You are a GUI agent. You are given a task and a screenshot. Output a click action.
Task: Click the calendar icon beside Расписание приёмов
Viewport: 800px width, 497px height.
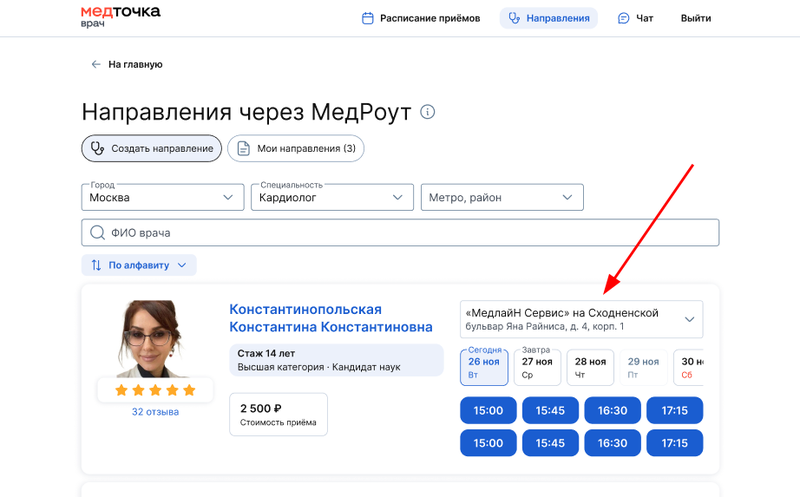click(x=367, y=18)
